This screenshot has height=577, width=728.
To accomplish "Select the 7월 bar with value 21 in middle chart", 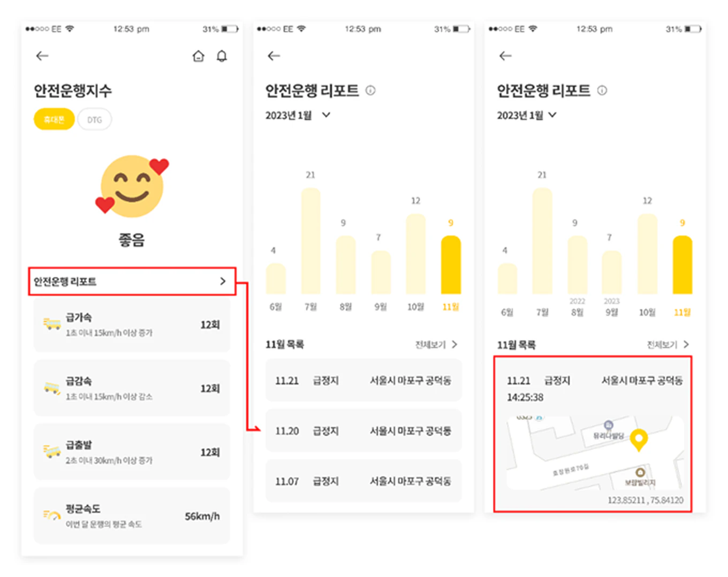I will pos(310,241).
